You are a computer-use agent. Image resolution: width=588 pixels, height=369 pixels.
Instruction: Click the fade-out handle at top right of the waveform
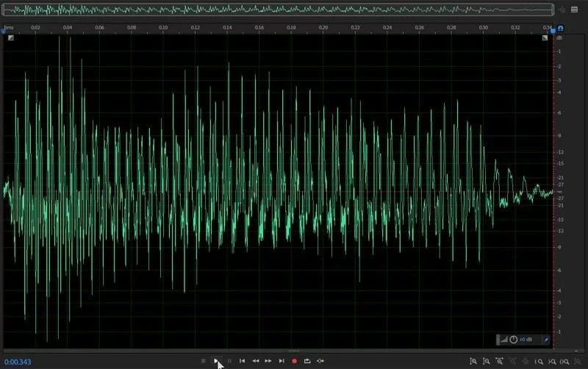coord(545,37)
